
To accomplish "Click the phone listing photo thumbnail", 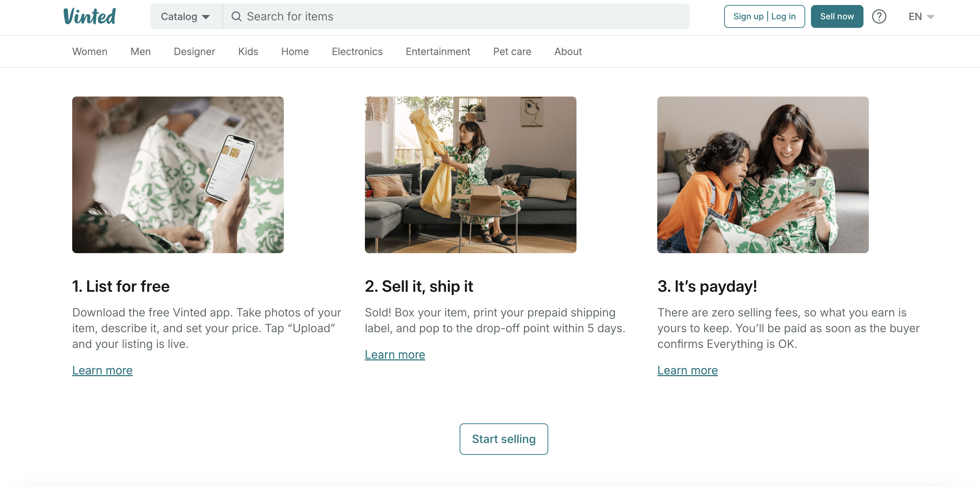I will [x=178, y=174].
